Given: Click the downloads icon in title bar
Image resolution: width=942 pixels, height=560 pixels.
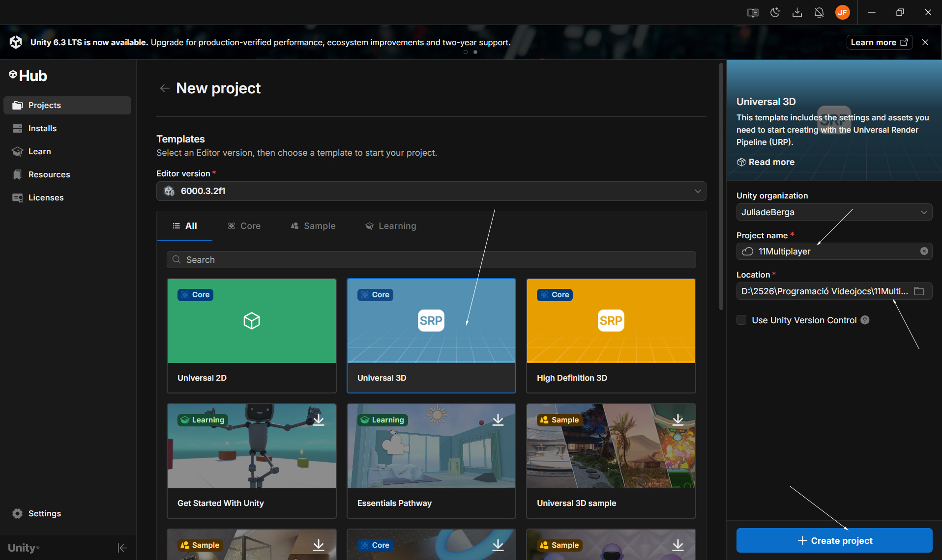Looking at the screenshot, I should [x=797, y=13].
